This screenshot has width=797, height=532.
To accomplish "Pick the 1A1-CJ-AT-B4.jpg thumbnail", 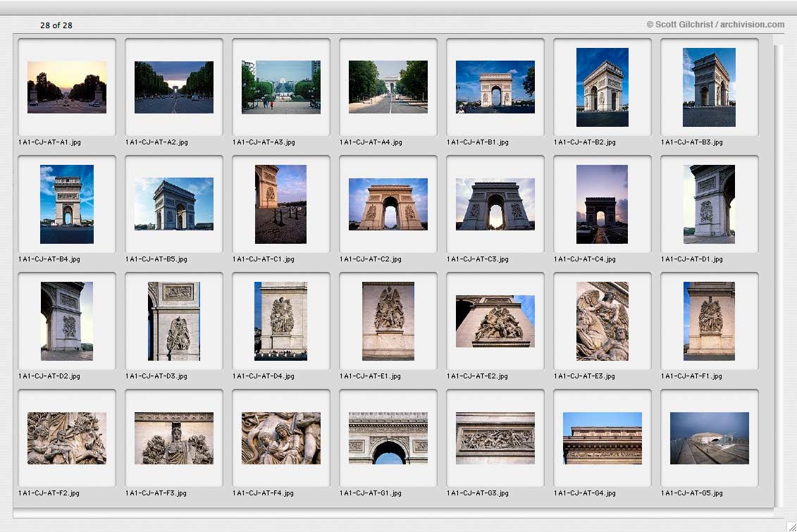I will (x=66, y=204).
